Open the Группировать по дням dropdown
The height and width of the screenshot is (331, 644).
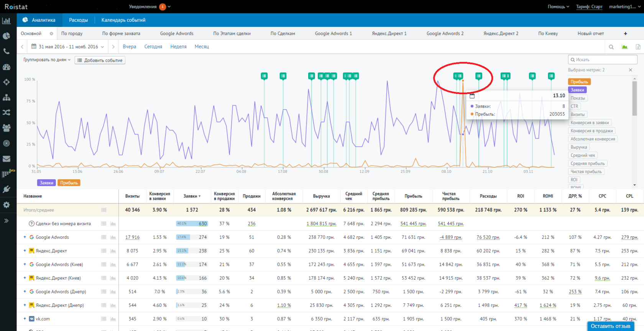[x=47, y=60]
